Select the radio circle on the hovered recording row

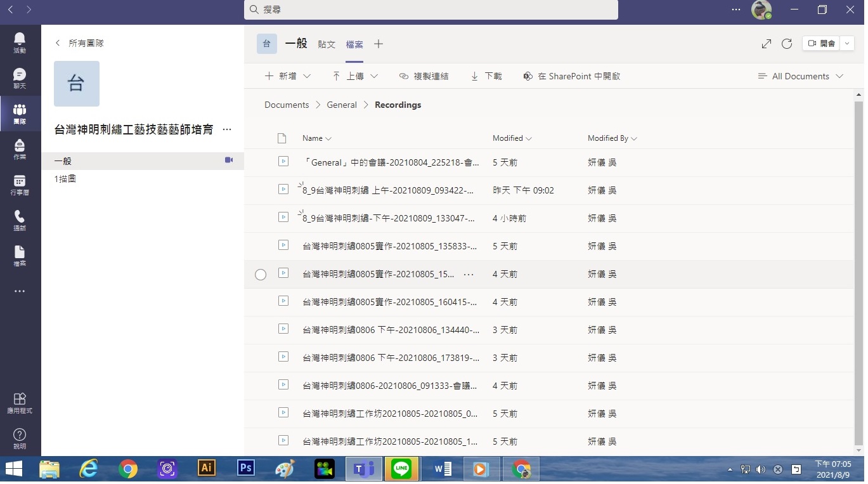[x=261, y=275]
